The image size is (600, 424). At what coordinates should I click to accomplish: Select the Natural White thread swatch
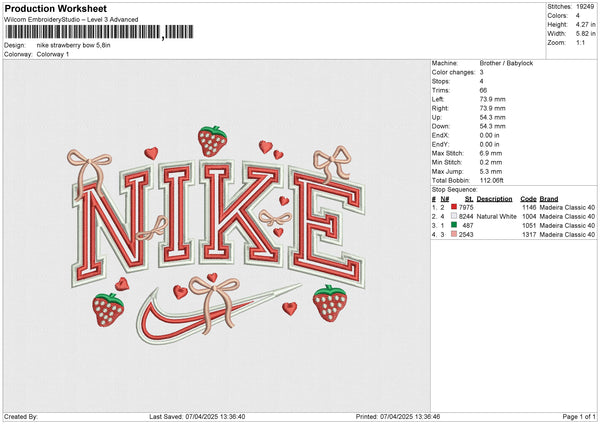point(453,216)
